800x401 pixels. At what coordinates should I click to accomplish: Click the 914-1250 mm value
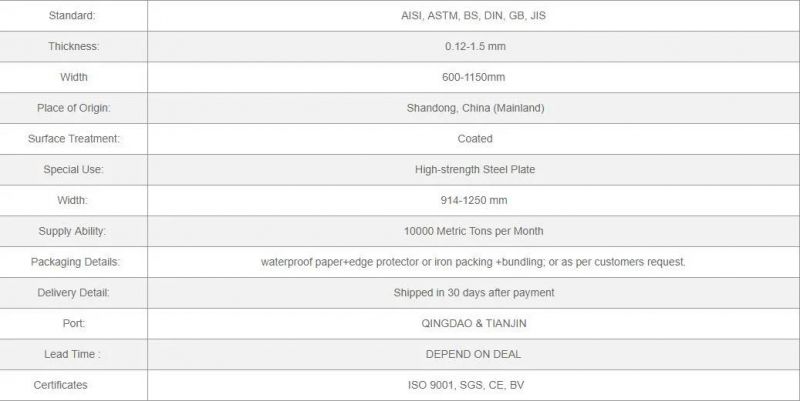tap(474, 200)
